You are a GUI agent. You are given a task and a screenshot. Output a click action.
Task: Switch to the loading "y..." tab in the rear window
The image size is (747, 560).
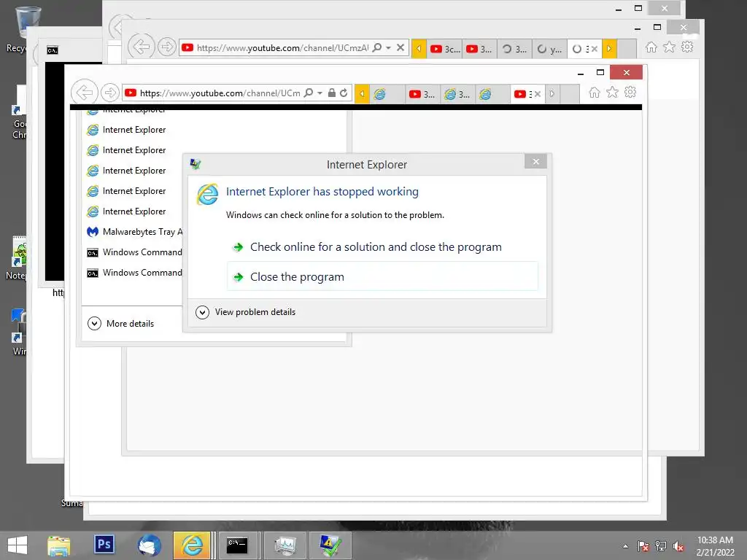(x=549, y=49)
